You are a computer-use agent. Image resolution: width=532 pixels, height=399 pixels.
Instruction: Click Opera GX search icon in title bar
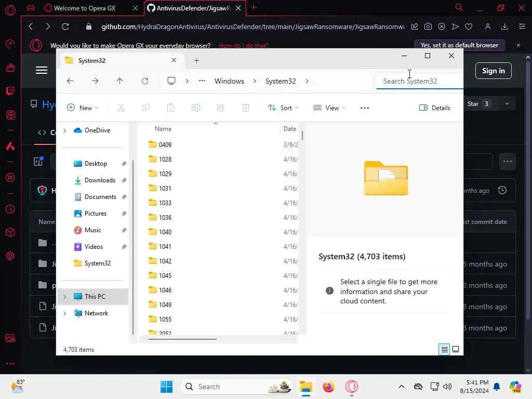(x=459, y=7)
